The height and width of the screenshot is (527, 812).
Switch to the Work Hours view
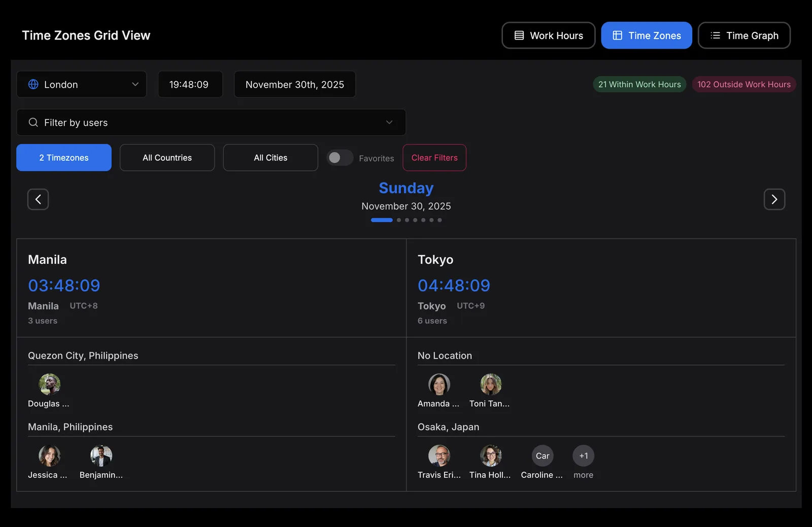[x=548, y=36]
